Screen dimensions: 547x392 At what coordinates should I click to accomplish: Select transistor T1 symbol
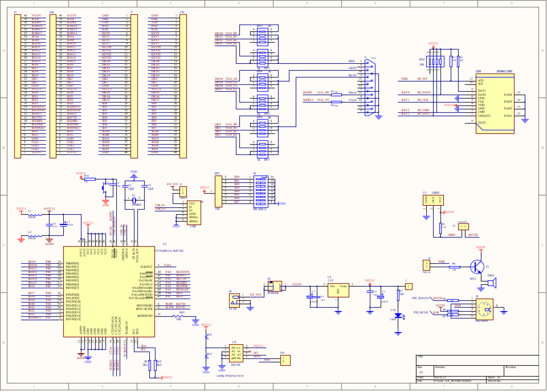477,267
